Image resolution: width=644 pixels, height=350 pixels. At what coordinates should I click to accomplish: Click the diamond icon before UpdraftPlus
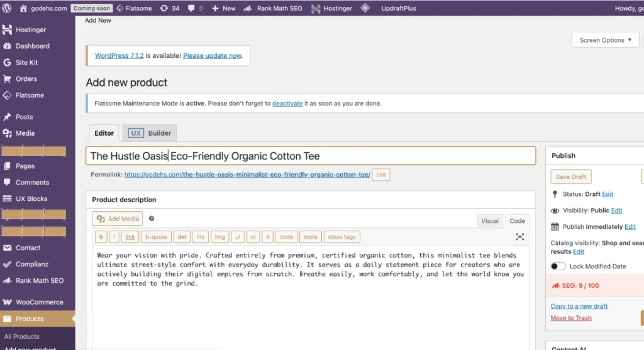[365, 8]
